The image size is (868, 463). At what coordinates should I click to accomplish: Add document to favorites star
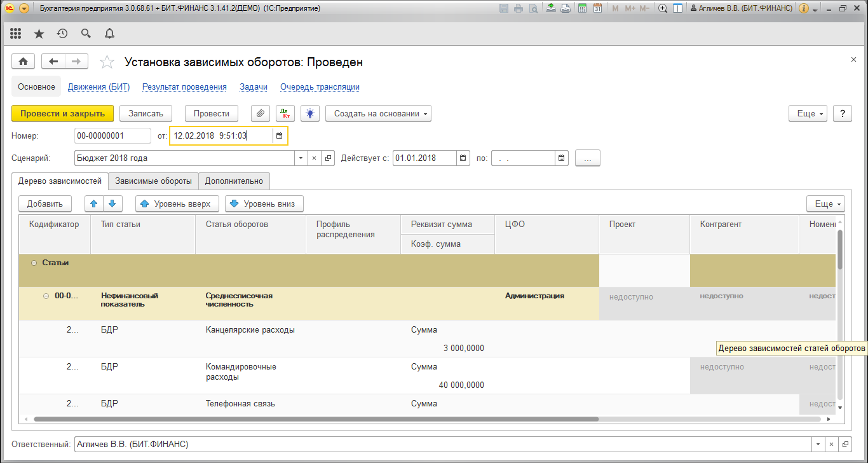(x=107, y=62)
